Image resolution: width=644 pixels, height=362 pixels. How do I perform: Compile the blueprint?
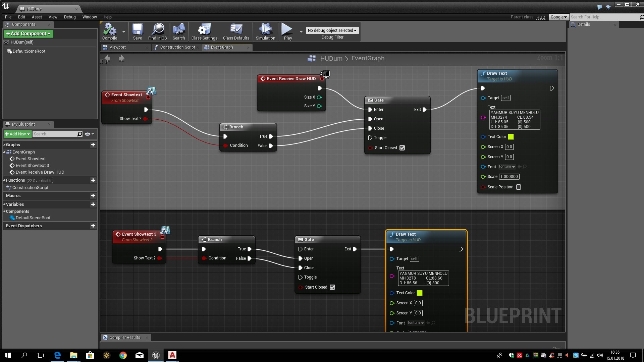pyautogui.click(x=110, y=32)
